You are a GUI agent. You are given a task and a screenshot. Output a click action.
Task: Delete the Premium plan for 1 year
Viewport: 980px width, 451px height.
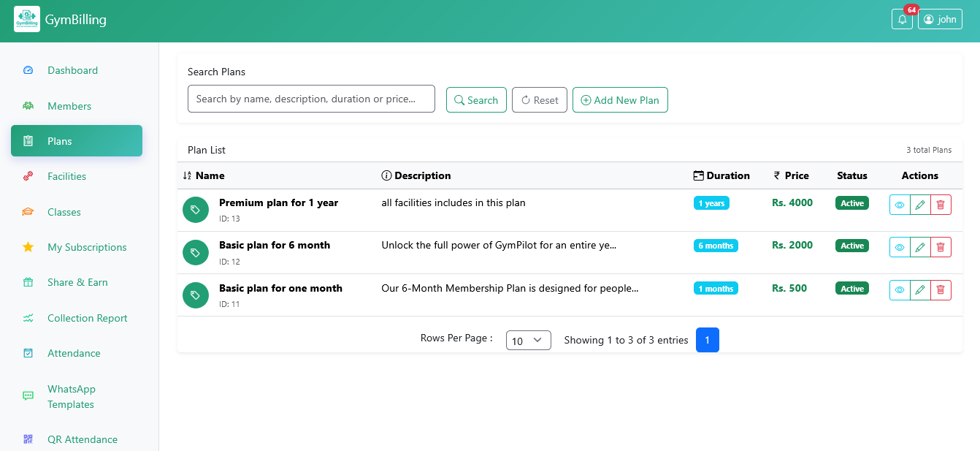[941, 205]
